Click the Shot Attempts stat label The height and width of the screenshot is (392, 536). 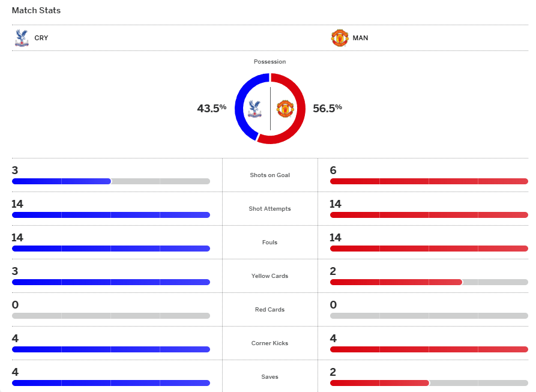270,209
